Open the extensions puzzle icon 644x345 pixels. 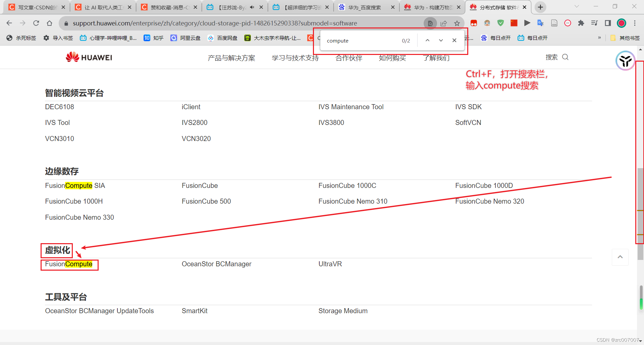click(x=581, y=23)
